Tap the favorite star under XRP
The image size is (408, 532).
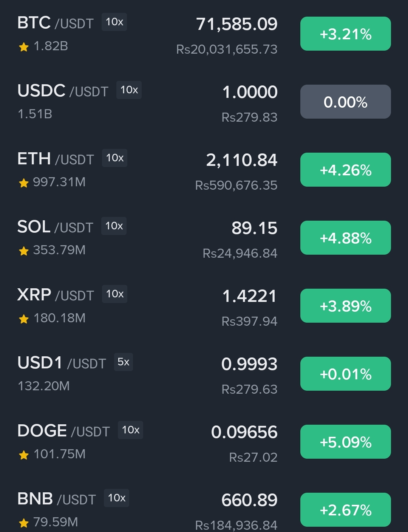[x=24, y=319]
